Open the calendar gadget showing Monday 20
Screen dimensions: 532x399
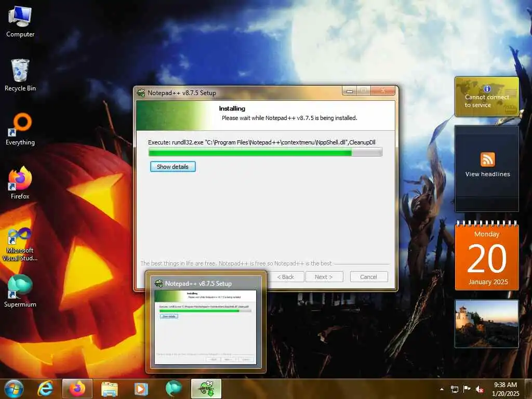click(x=487, y=256)
